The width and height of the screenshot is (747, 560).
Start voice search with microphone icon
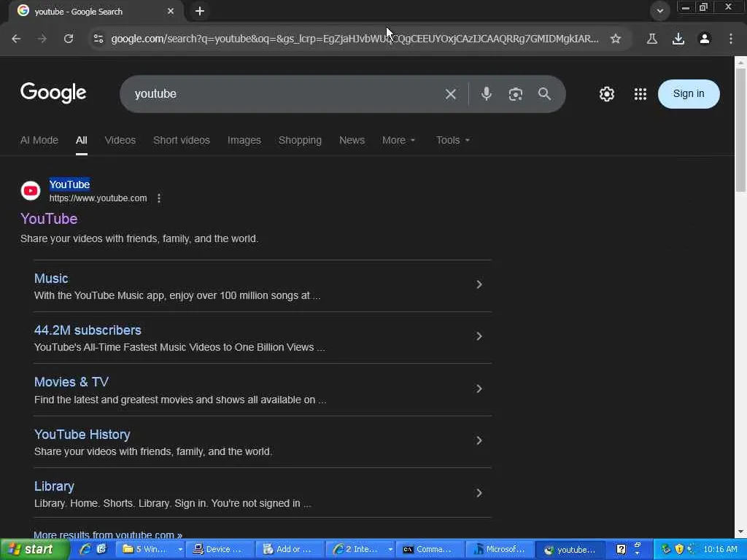pyautogui.click(x=486, y=94)
